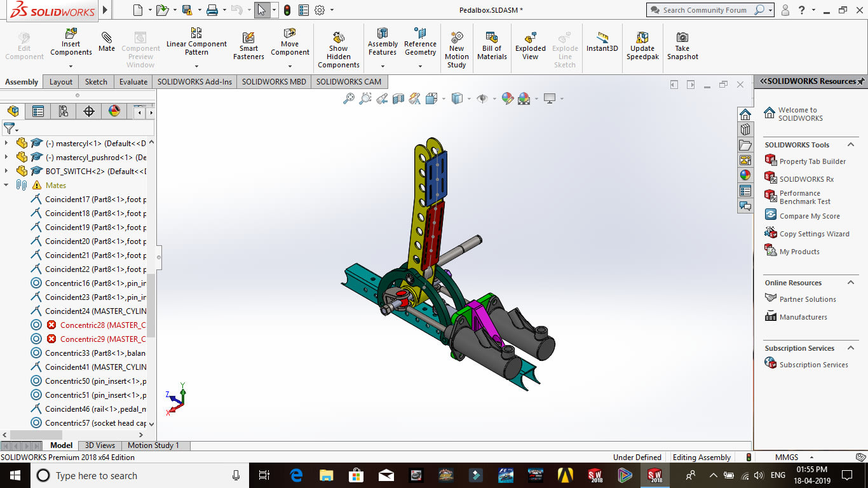Collapse the Mates folder in tree
Viewport: 868px width, 488px height.
click(x=6, y=186)
